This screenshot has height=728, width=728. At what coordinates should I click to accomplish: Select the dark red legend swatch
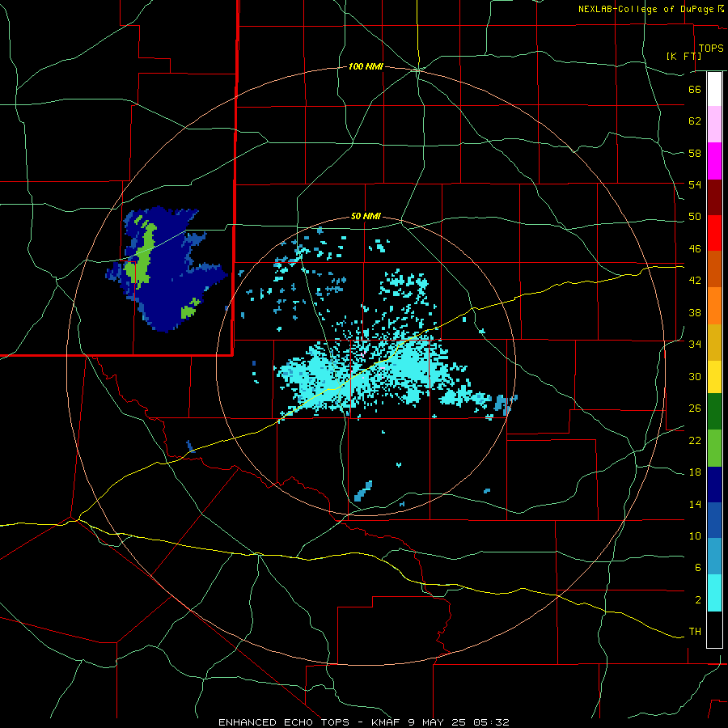click(x=714, y=197)
